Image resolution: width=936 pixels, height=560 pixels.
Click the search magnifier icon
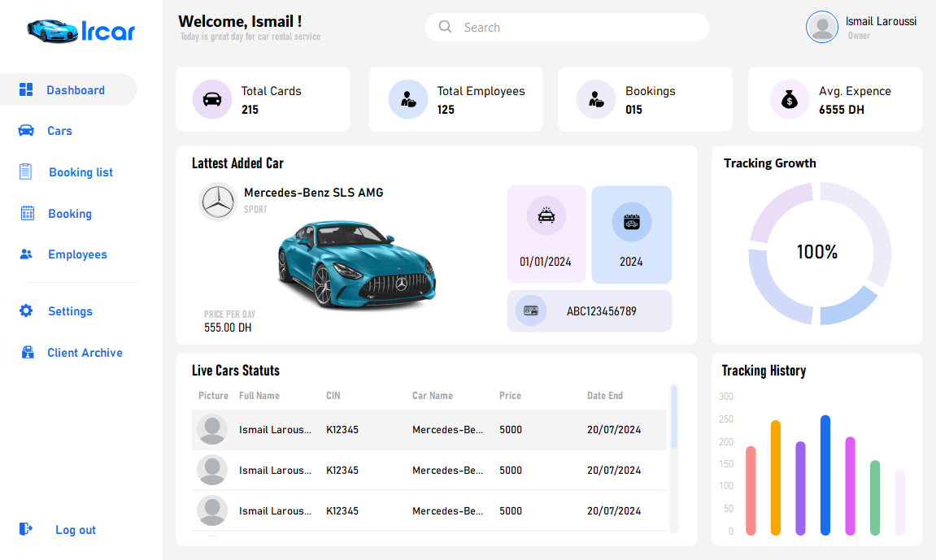(x=446, y=27)
